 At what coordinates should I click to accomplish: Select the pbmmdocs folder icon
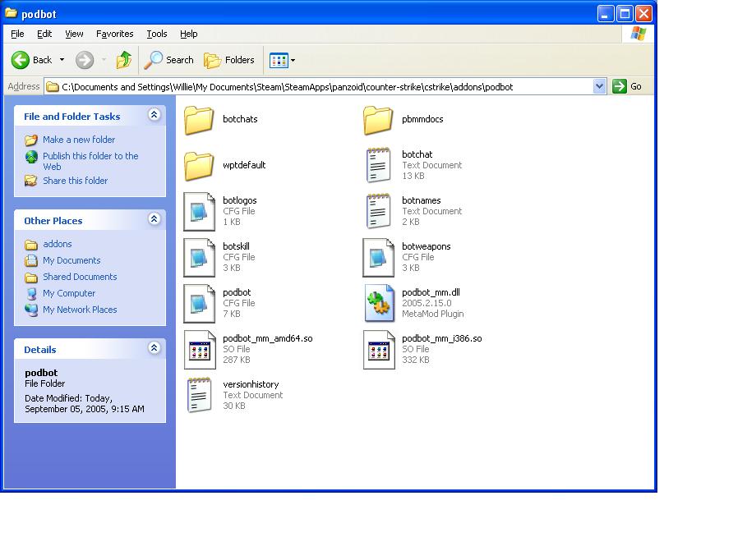(378, 120)
